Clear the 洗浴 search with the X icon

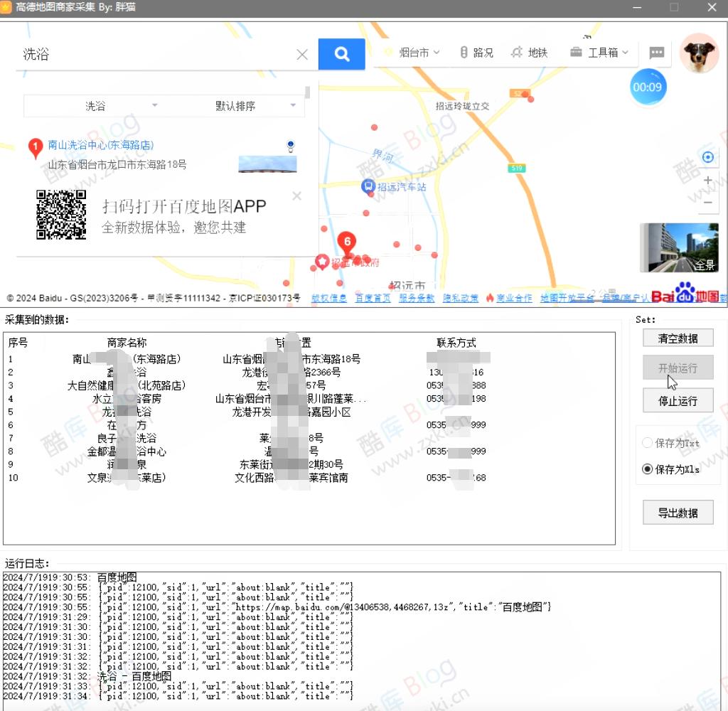click(x=301, y=54)
